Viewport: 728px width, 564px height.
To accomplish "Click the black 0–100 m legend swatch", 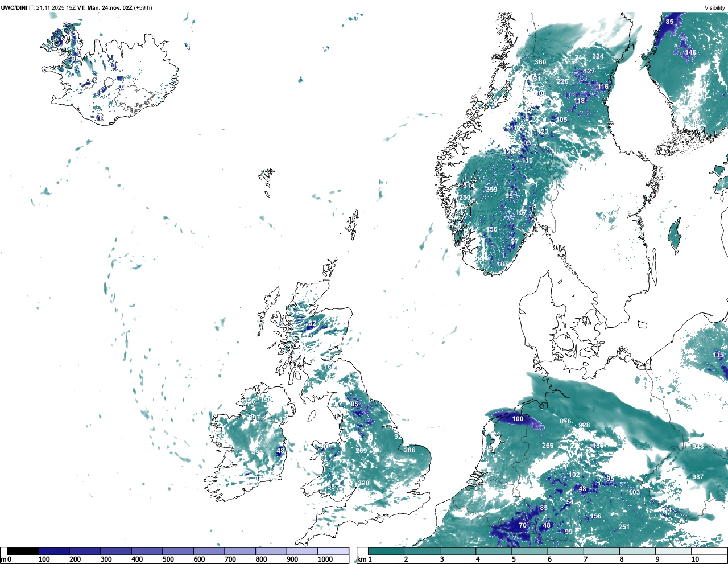I will (23, 551).
